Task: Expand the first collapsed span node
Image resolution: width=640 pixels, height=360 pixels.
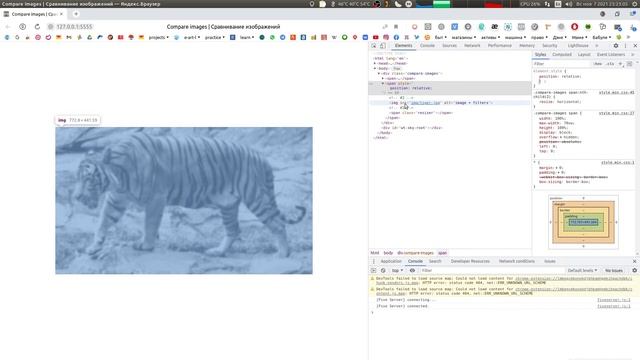Action: pos(383,78)
